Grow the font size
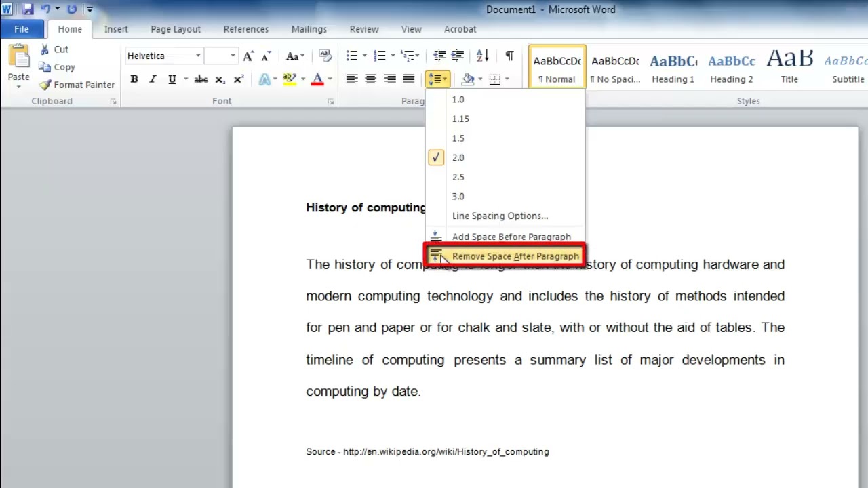 pyautogui.click(x=249, y=56)
